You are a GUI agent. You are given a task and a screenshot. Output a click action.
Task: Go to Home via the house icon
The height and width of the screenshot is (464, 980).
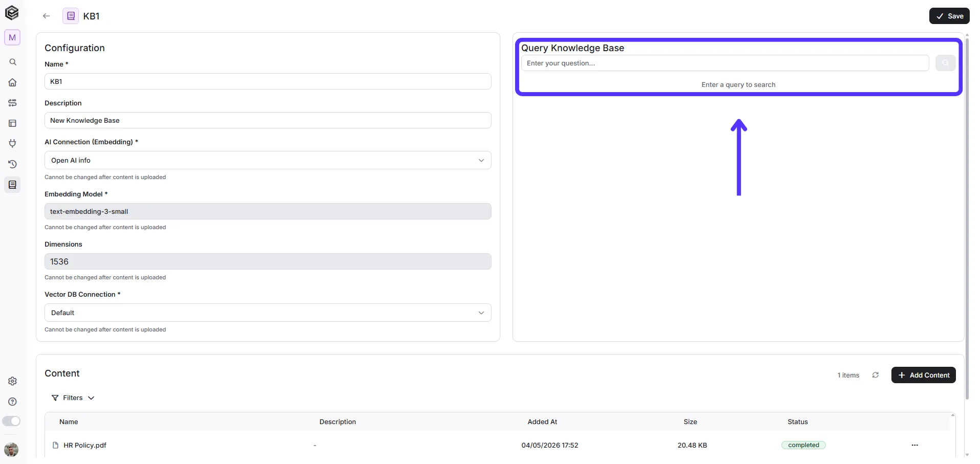click(x=13, y=82)
